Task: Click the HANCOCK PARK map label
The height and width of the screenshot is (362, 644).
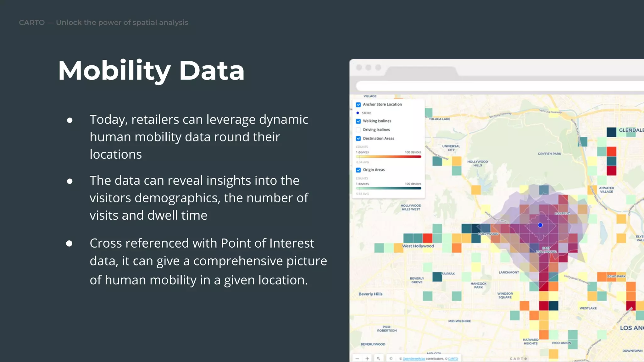Action: [478, 285]
